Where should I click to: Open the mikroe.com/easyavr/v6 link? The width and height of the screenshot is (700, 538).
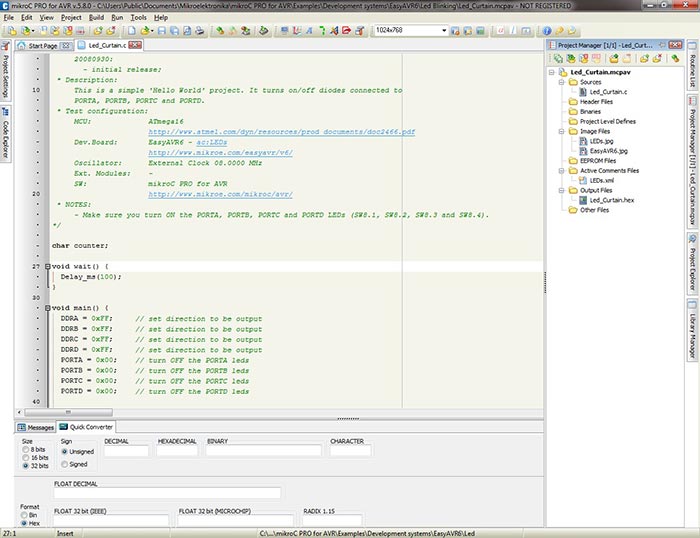pyautogui.click(x=221, y=153)
